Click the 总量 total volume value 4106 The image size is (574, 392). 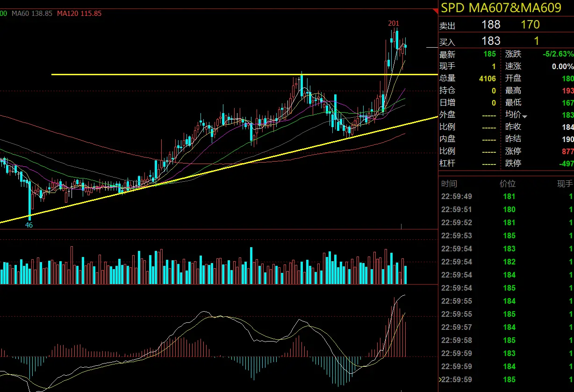point(488,78)
